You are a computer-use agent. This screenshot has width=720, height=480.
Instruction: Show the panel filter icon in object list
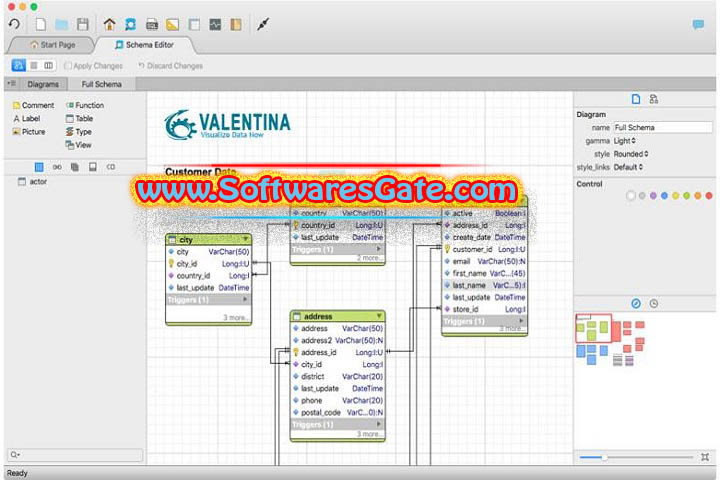(x=93, y=167)
